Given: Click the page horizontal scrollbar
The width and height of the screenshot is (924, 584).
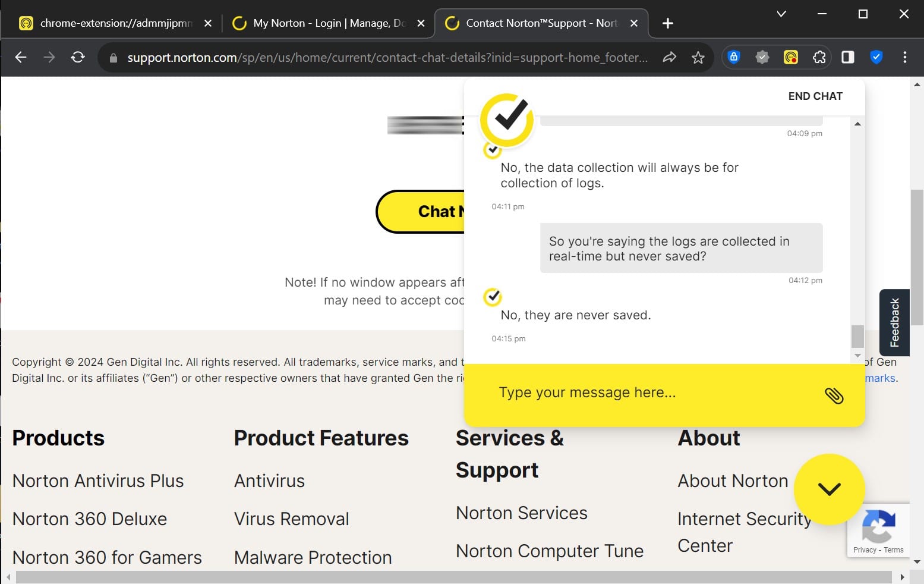Looking at the screenshot, I should point(454,577).
